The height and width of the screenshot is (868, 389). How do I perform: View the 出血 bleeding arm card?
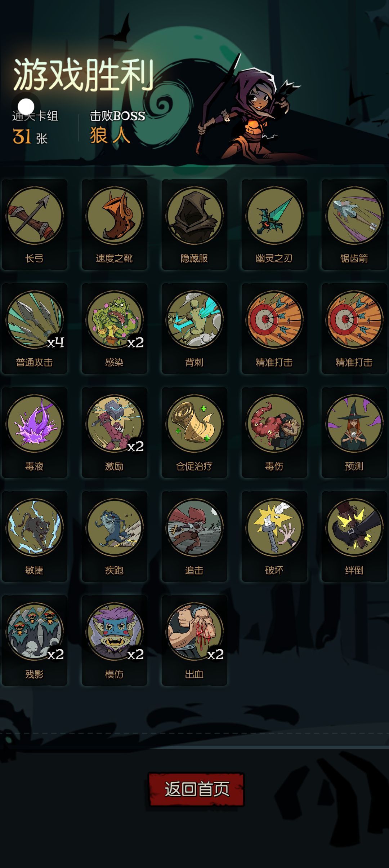tap(194, 631)
